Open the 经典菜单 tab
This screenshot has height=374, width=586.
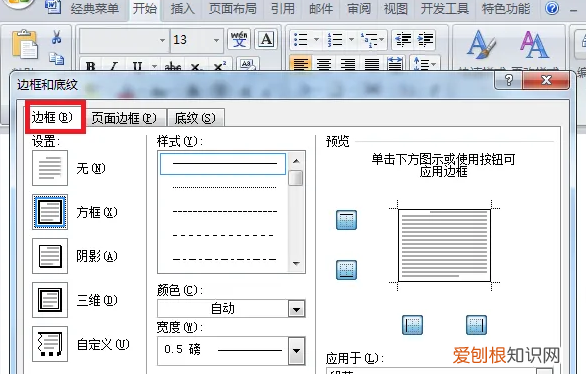click(95, 9)
